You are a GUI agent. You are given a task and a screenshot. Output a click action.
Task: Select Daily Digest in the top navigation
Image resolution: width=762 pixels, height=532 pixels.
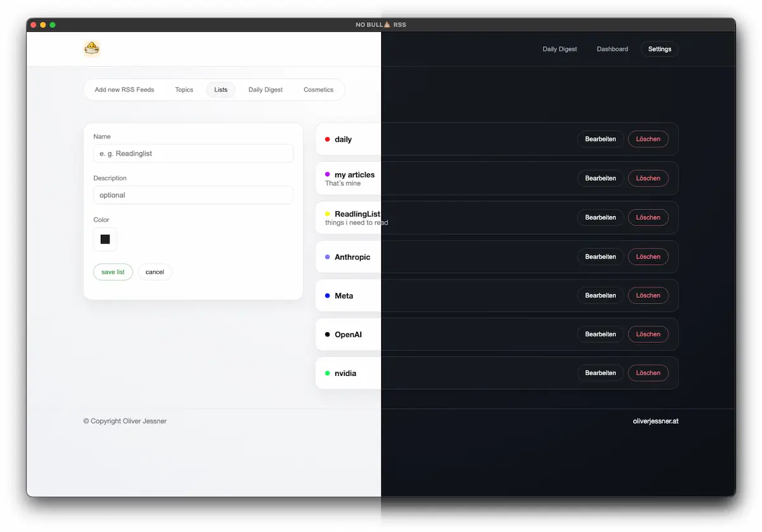(559, 49)
